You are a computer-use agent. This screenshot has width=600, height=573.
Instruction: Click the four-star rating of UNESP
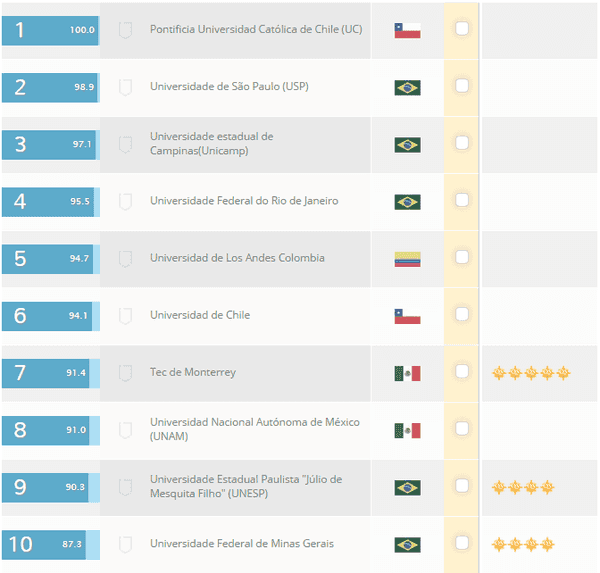(523, 487)
